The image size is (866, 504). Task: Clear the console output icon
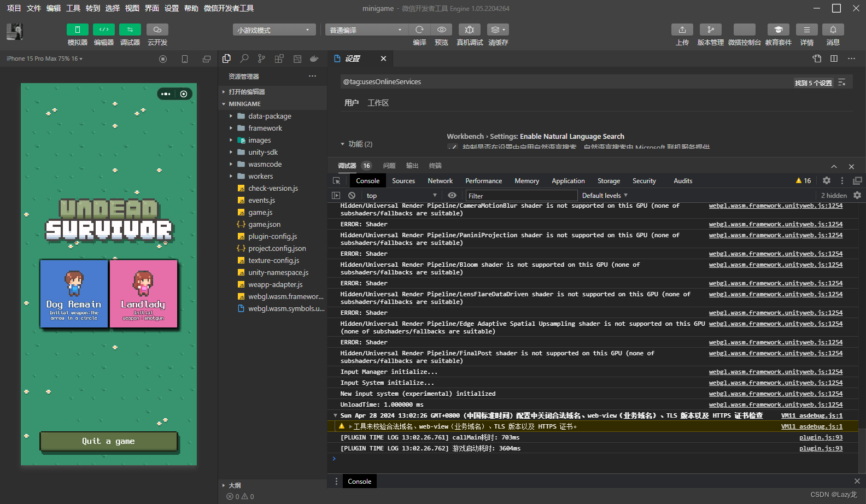pyautogui.click(x=352, y=196)
